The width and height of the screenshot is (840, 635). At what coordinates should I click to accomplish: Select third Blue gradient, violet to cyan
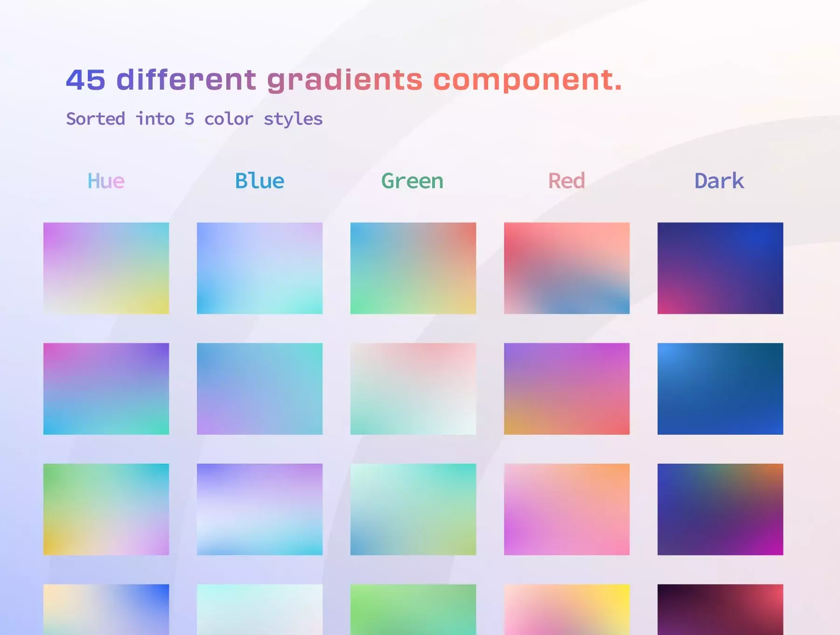click(259, 509)
